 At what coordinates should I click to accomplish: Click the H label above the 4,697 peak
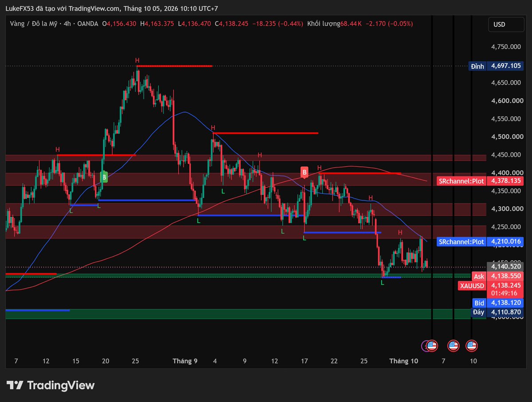pos(137,60)
